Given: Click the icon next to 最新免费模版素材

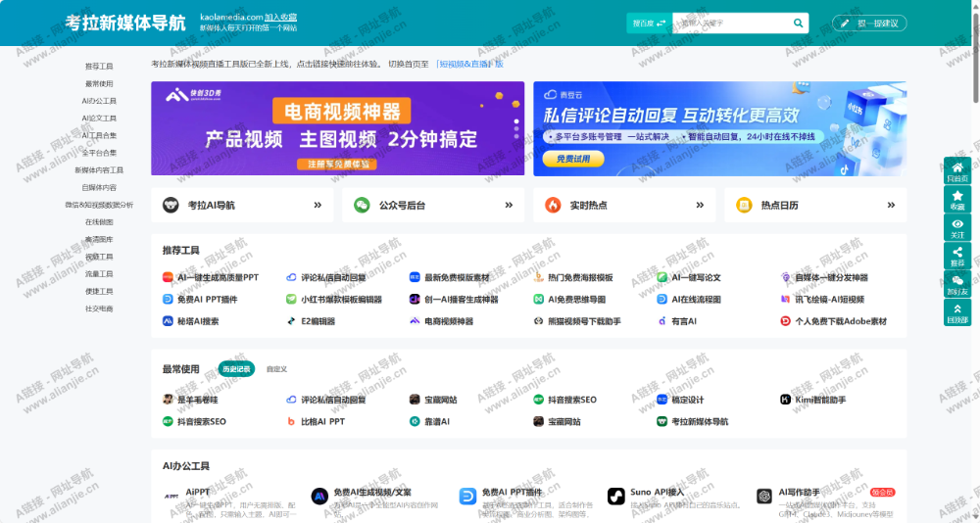Looking at the screenshot, I should point(415,277).
